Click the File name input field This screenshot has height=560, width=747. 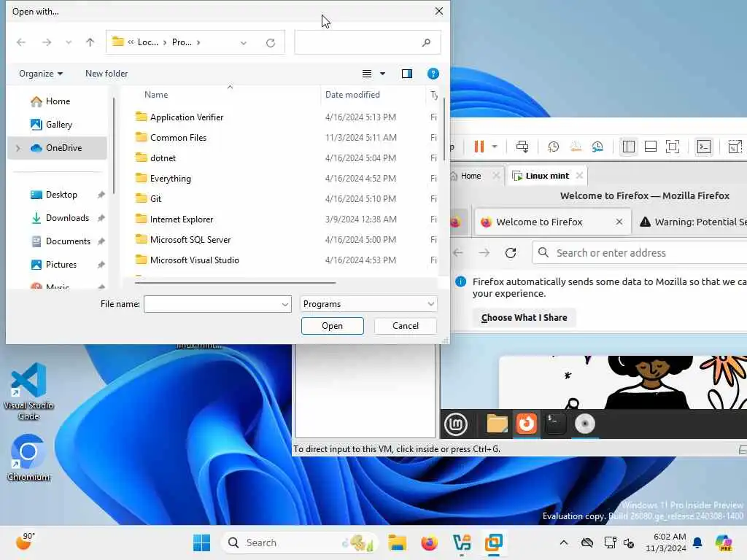coord(212,304)
